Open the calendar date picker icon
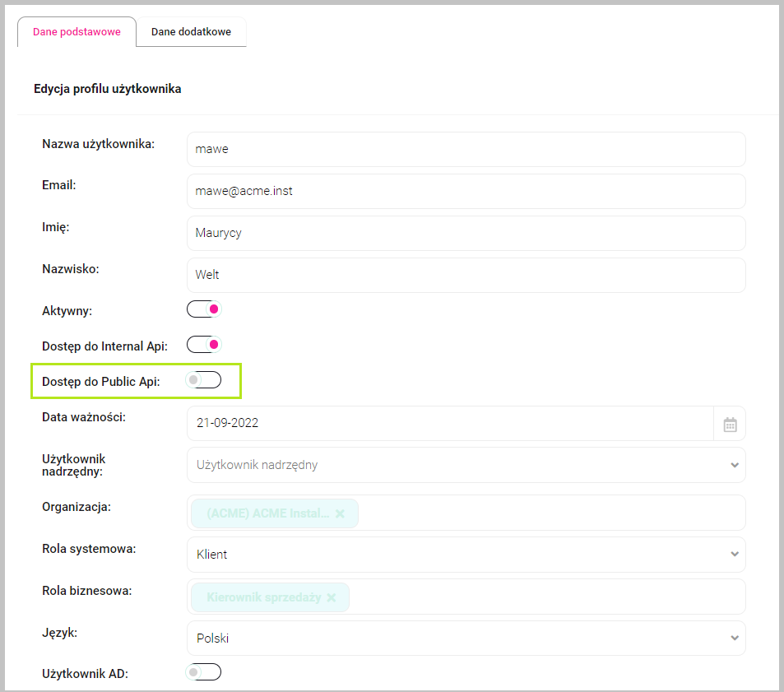 click(x=730, y=425)
